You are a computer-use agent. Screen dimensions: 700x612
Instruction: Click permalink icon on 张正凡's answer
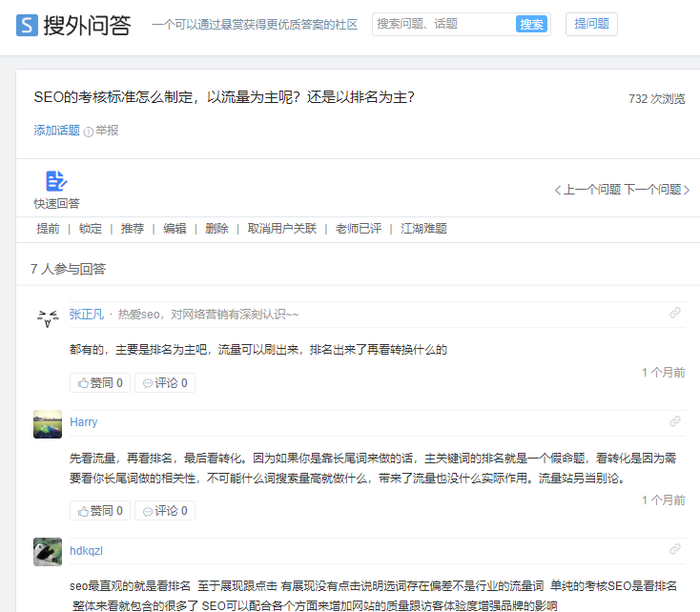[675, 314]
